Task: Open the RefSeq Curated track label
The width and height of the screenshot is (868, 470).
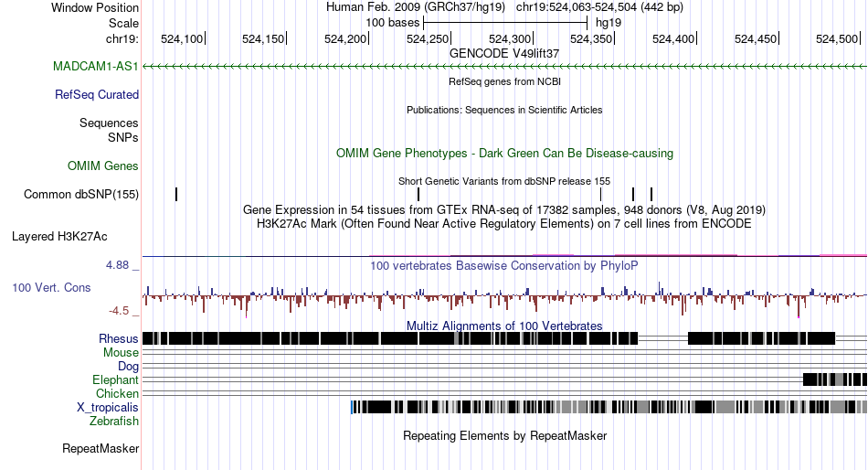Action: 96,95
